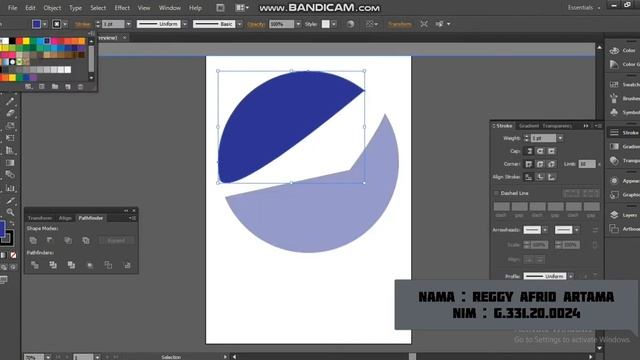Open the end Arrowheads dropdown

[576, 230]
